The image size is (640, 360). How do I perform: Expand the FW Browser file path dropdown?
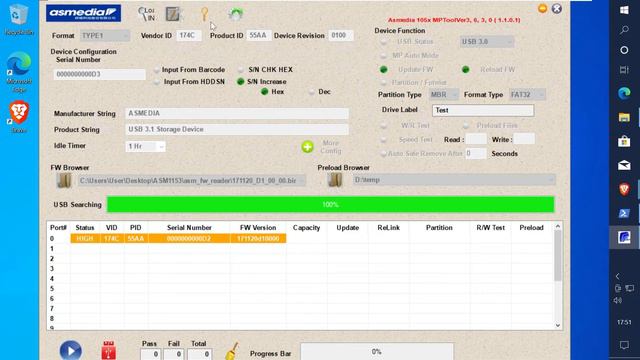[x=301, y=180]
